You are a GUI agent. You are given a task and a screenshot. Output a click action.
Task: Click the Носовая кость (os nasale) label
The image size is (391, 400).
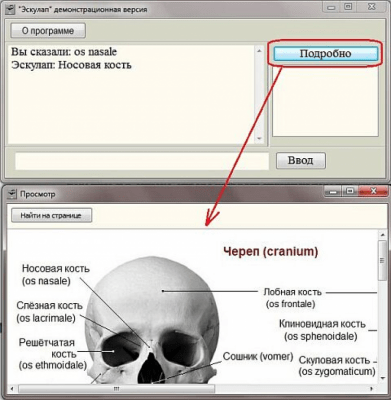click(x=56, y=275)
